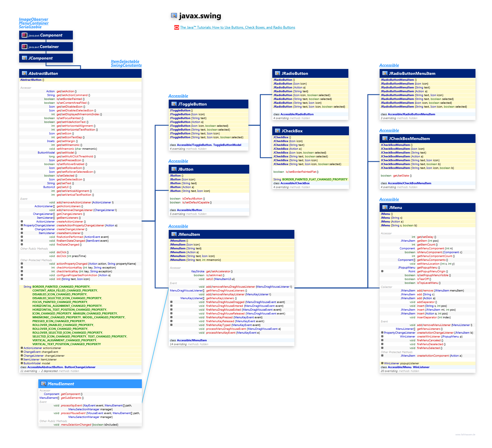This screenshot has width=492, height=448.
Task: Click the java.awt.Component class icon
Action: 24,35
